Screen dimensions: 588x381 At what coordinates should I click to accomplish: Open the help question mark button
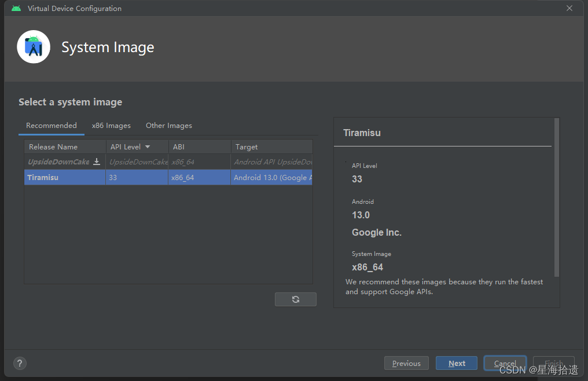pos(20,363)
